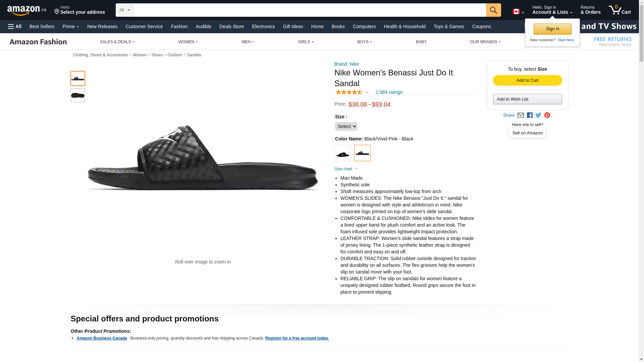644x362 pixels.
Task: Go to the Amazon.ca home logo
Action: pos(27,10)
